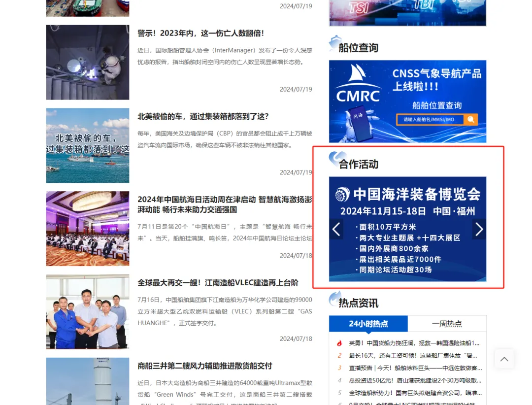
Task: Click the next arrow on the expo carousel
Action: pos(479,230)
